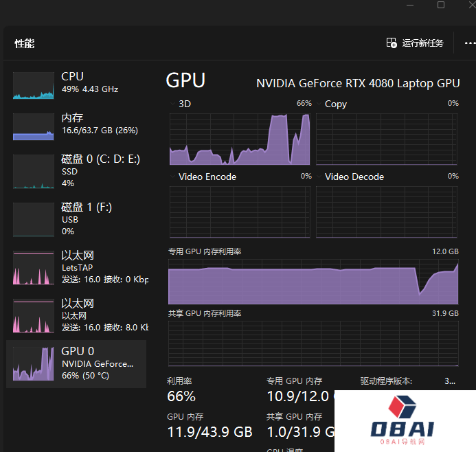476x452 pixels.
Task: Open the Video Decode engine dropdown
Action: click(319, 177)
